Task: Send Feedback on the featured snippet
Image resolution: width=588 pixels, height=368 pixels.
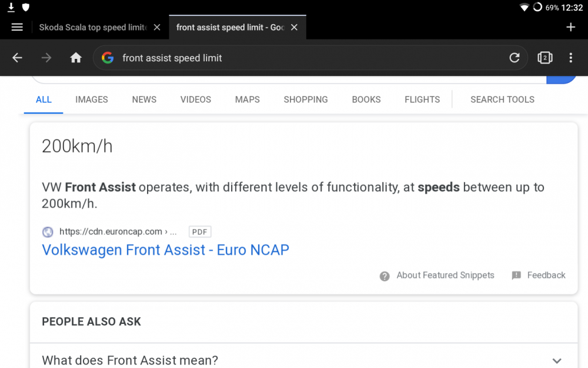Action: 546,275
